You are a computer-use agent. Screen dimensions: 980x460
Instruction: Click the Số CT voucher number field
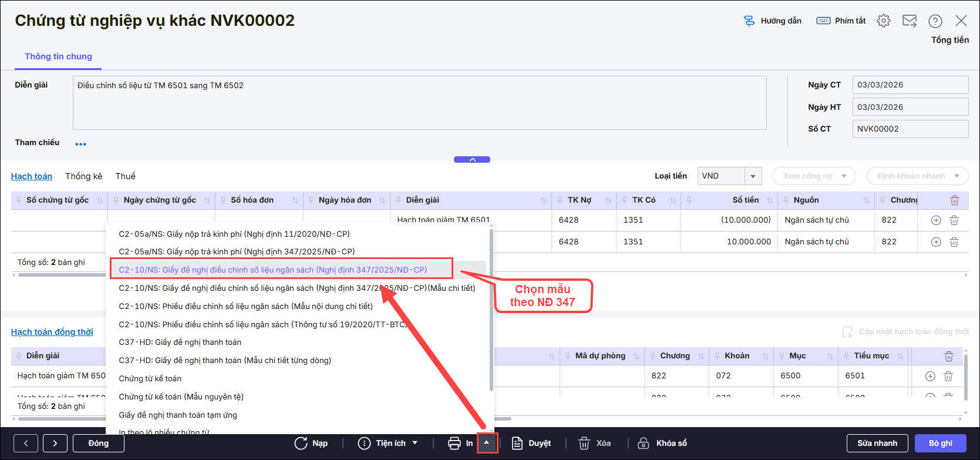pos(910,129)
